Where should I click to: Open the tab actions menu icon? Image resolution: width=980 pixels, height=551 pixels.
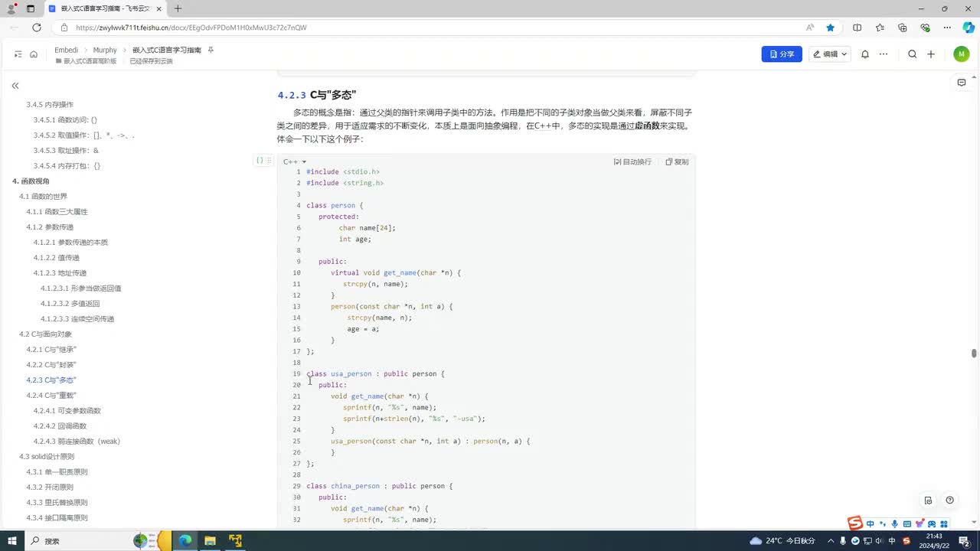click(30, 8)
